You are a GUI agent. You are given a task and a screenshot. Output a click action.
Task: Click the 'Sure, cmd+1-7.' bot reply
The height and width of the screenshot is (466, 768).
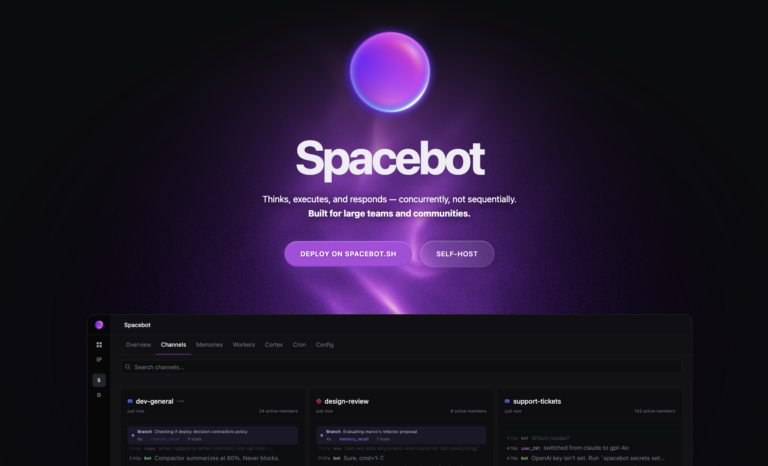[x=363, y=459]
